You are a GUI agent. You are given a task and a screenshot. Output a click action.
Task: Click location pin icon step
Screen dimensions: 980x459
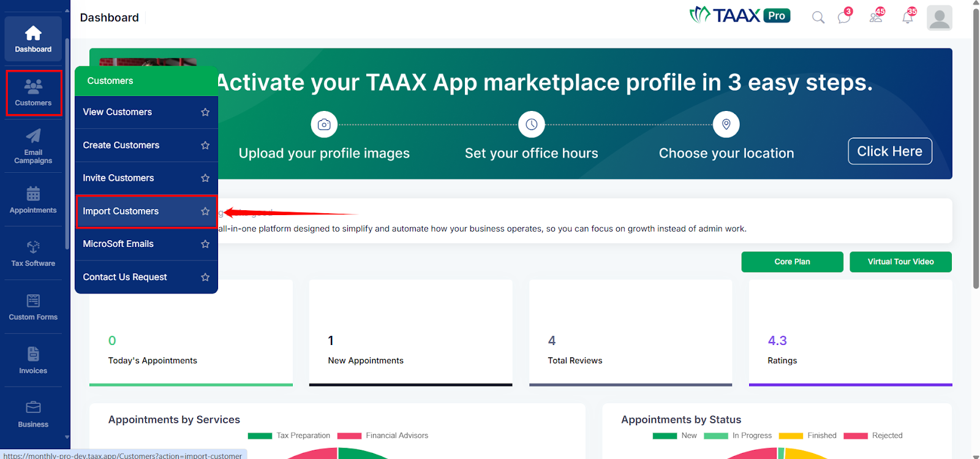(726, 124)
